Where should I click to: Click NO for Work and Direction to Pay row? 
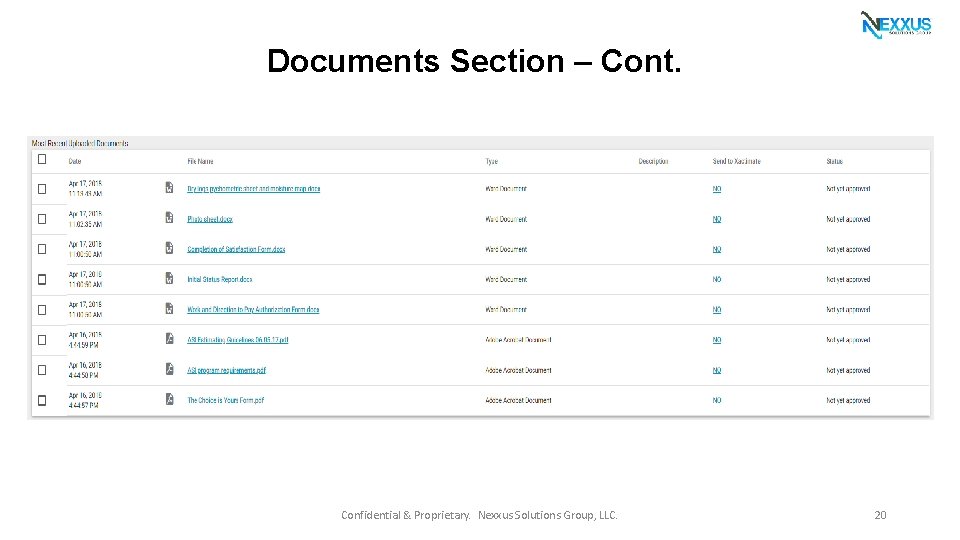(x=717, y=310)
